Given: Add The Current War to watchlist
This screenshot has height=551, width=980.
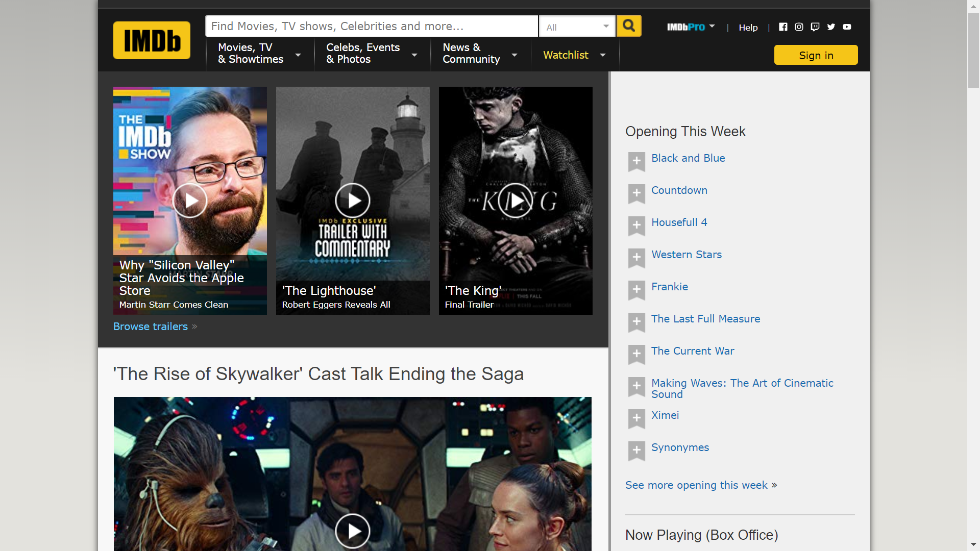Looking at the screenshot, I should [x=636, y=354].
